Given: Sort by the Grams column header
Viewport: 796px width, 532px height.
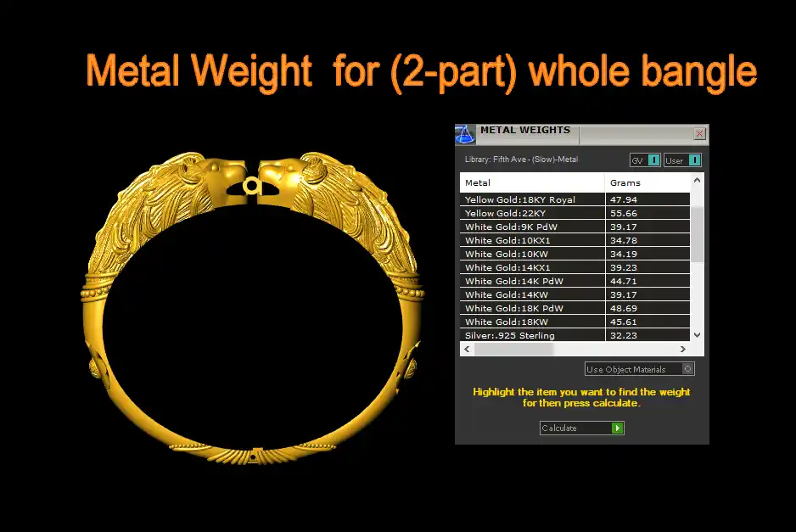Looking at the screenshot, I should [647, 182].
